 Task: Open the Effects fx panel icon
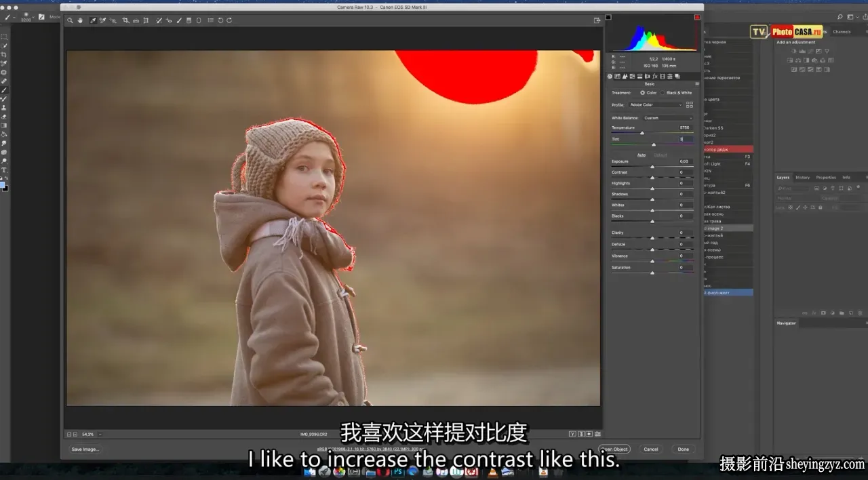point(654,76)
